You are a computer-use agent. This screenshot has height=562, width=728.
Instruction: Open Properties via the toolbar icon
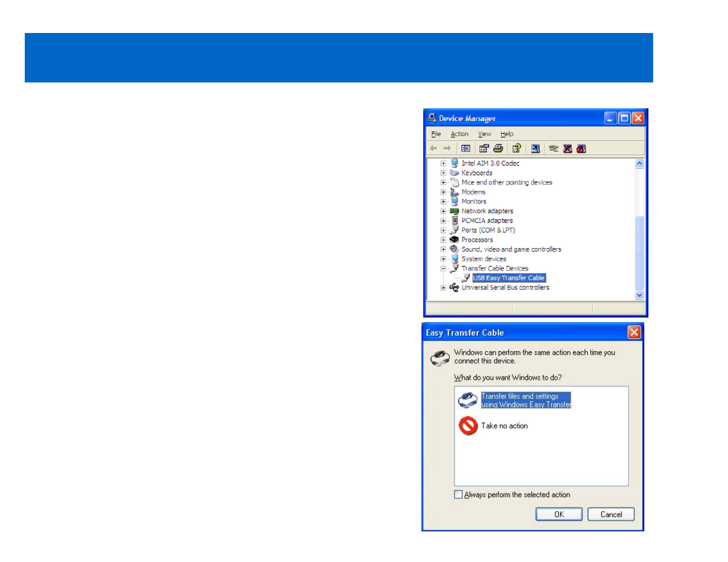(484, 148)
